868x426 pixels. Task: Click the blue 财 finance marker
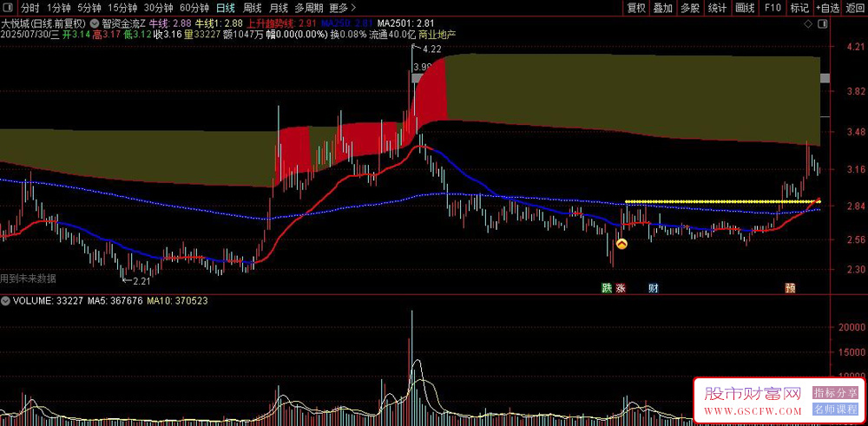coord(654,288)
